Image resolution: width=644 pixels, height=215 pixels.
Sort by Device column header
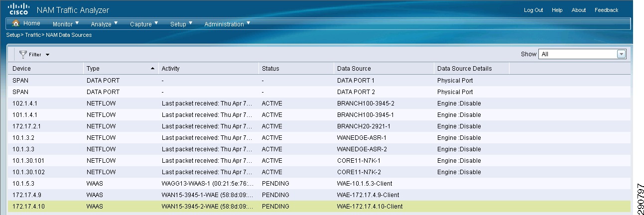(x=46, y=69)
